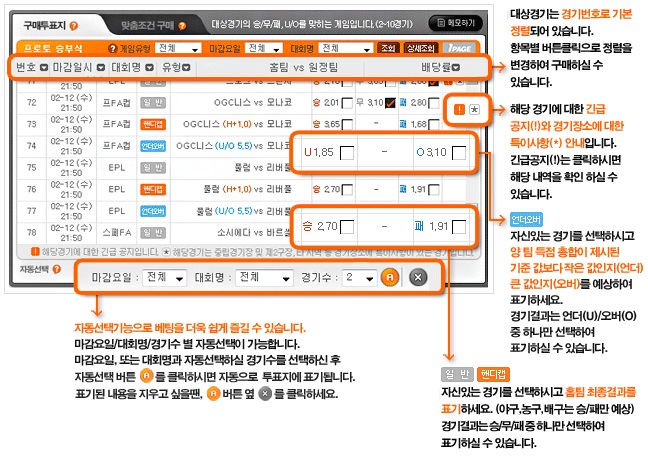This screenshot has width=648, height=459.
Task: Open the help icon beside 구매투표지
Action: [x=74, y=26]
